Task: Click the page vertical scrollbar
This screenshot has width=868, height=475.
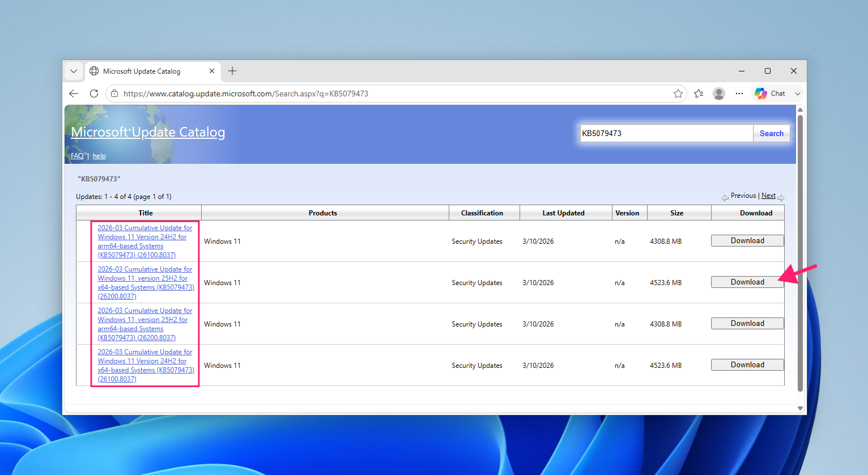Action: (800, 253)
